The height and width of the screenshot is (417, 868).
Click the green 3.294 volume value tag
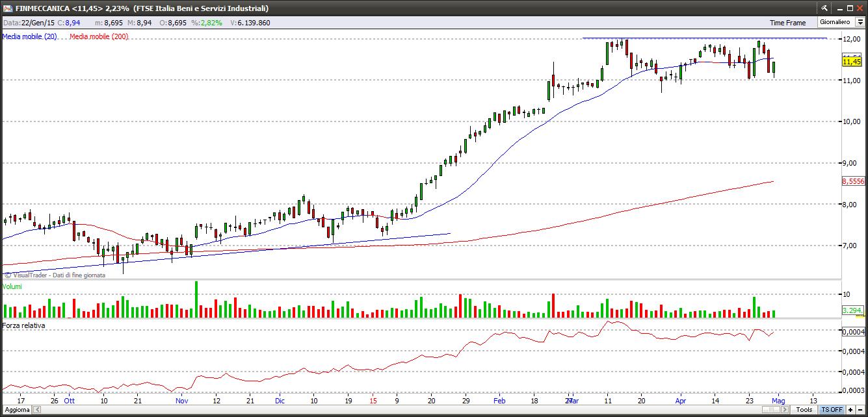click(852, 310)
